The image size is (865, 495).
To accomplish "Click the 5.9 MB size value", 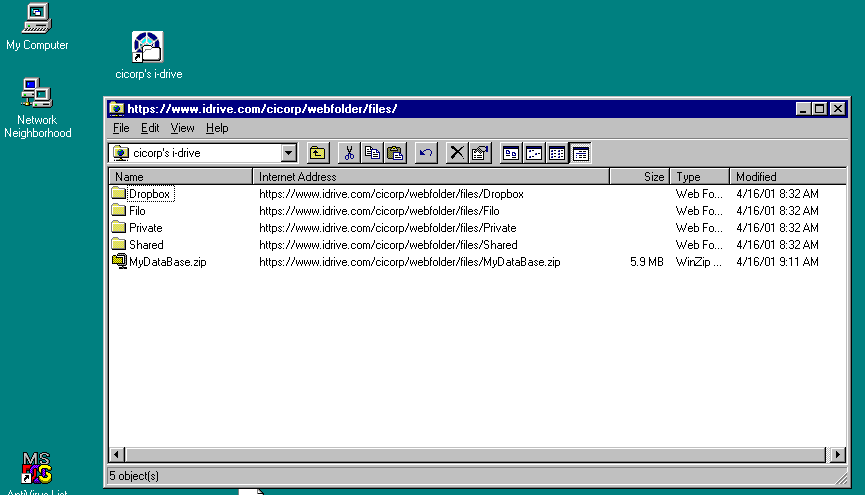I will click(x=647, y=262).
